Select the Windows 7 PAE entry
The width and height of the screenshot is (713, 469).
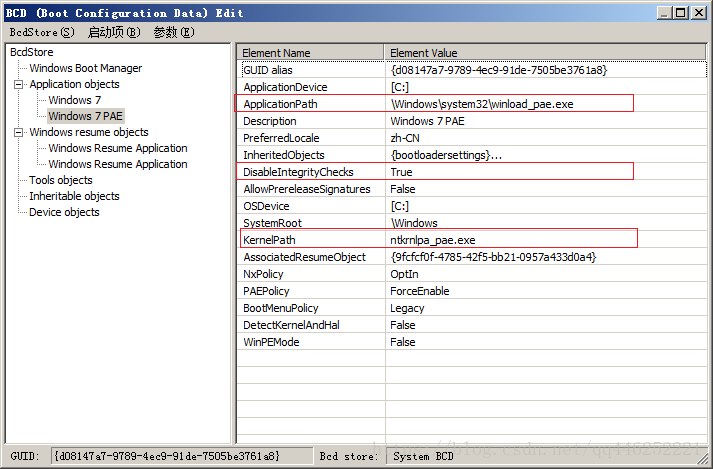click(85, 116)
